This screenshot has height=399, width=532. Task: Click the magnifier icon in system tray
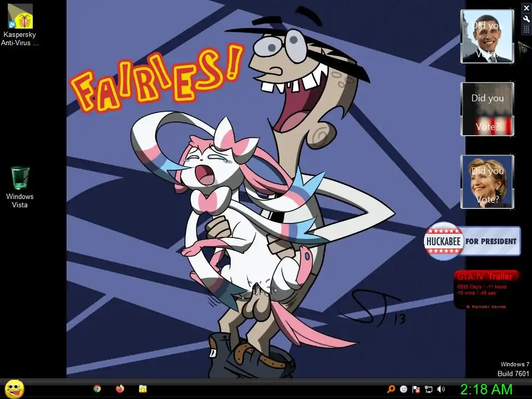(x=391, y=389)
